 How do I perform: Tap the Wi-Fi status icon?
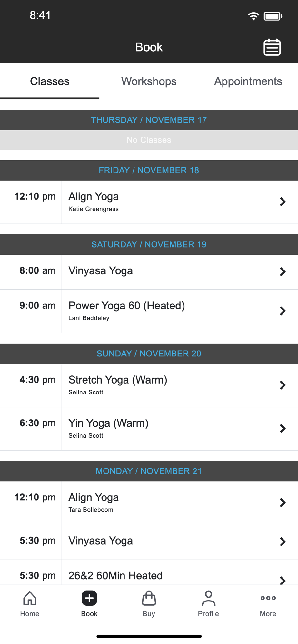click(x=253, y=16)
